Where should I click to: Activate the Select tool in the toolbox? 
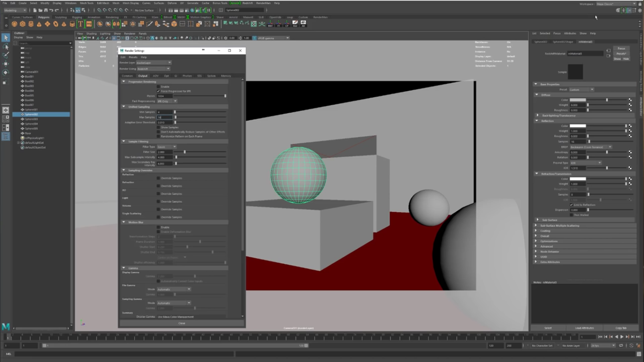tap(6, 38)
